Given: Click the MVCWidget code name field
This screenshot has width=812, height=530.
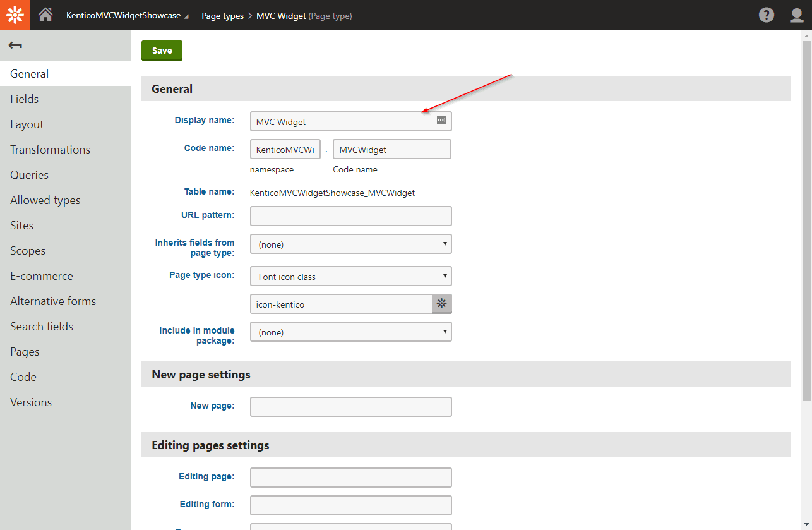Looking at the screenshot, I should tap(392, 149).
